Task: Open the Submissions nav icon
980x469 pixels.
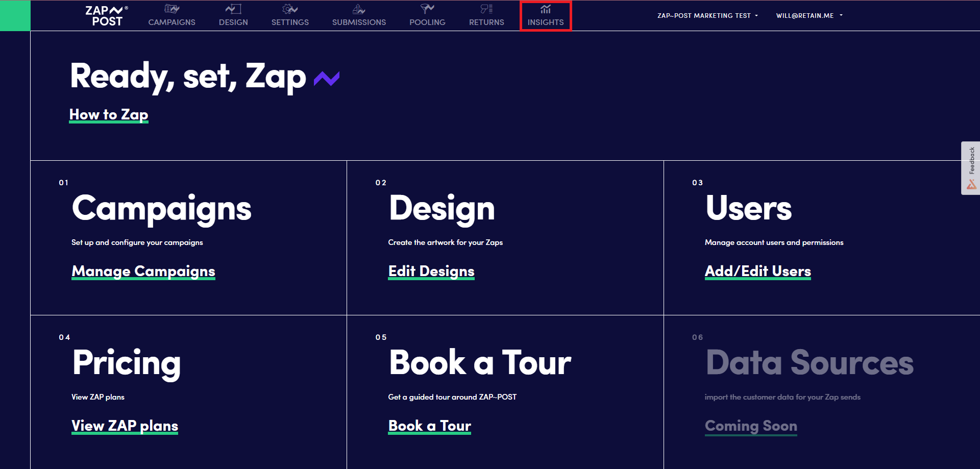Action: point(359,9)
